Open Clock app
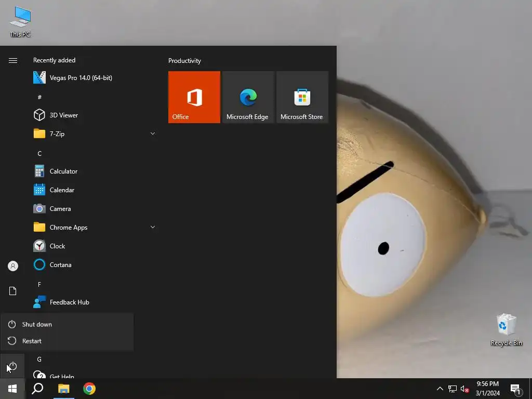This screenshot has height=399, width=532. coord(95,246)
